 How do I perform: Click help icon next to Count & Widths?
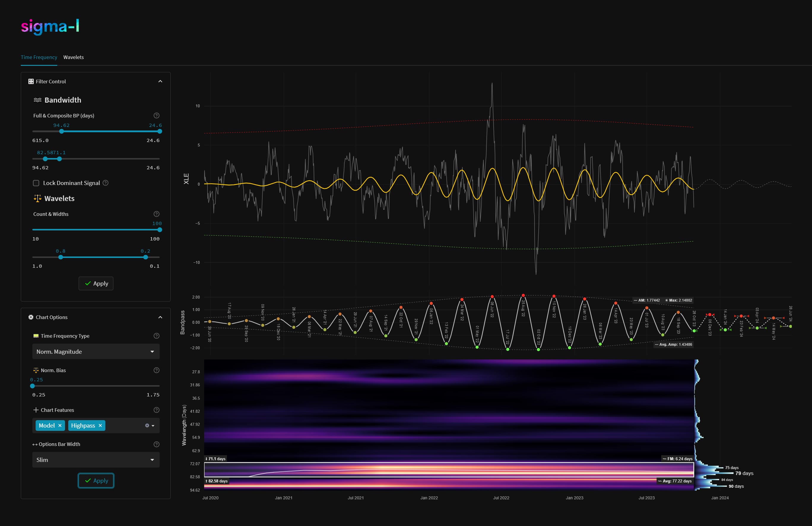click(x=156, y=214)
